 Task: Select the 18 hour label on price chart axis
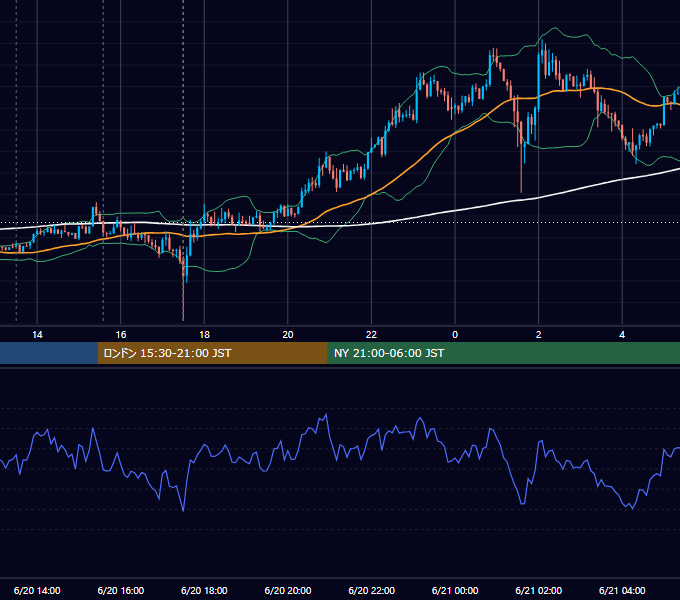(x=204, y=335)
